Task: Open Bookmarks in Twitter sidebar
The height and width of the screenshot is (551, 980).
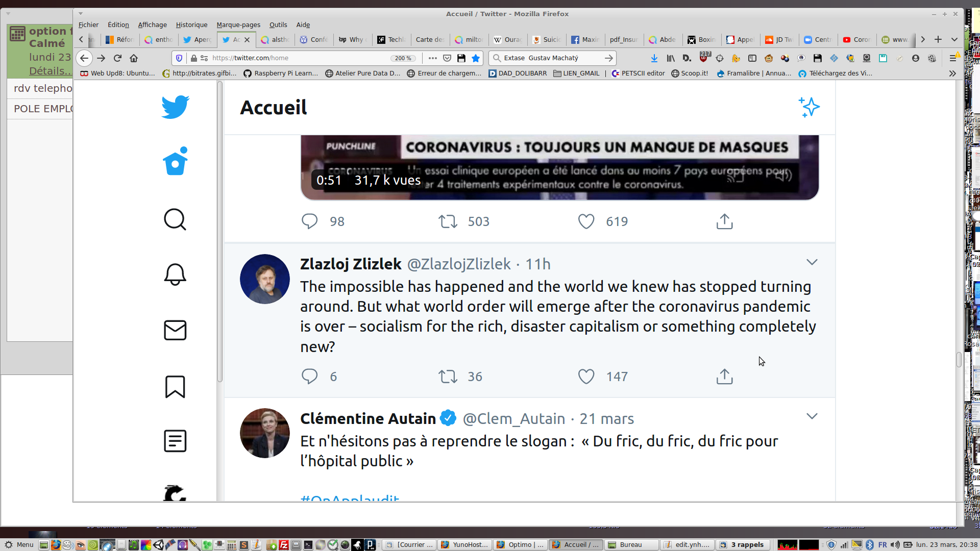Action: [175, 387]
